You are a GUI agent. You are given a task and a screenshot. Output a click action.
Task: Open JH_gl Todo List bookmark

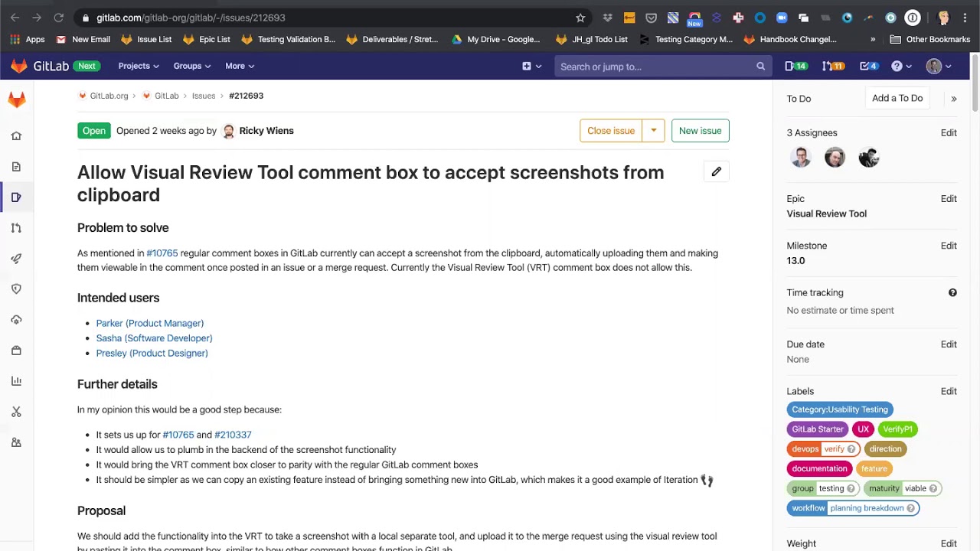pos(592,39)
